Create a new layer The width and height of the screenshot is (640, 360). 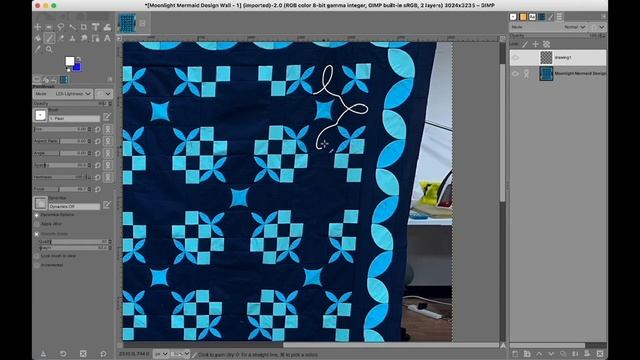(x=515, y=353)
